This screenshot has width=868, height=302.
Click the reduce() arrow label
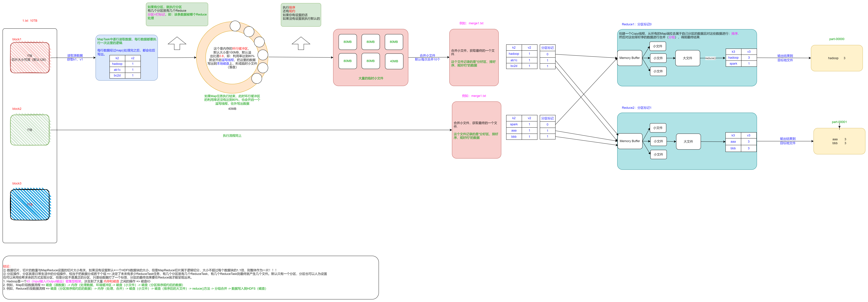coord(710,58)
